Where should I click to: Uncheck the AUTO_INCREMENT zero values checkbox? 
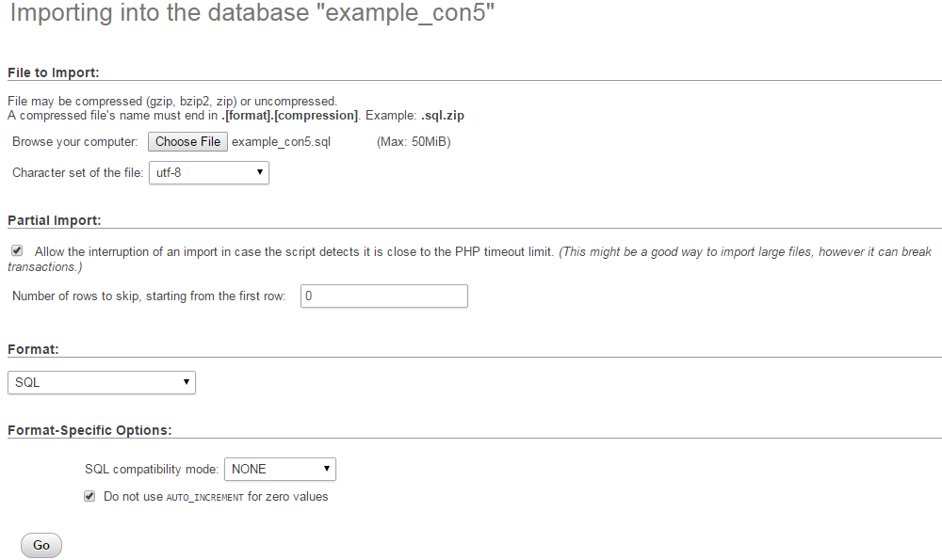coord(89,495)
